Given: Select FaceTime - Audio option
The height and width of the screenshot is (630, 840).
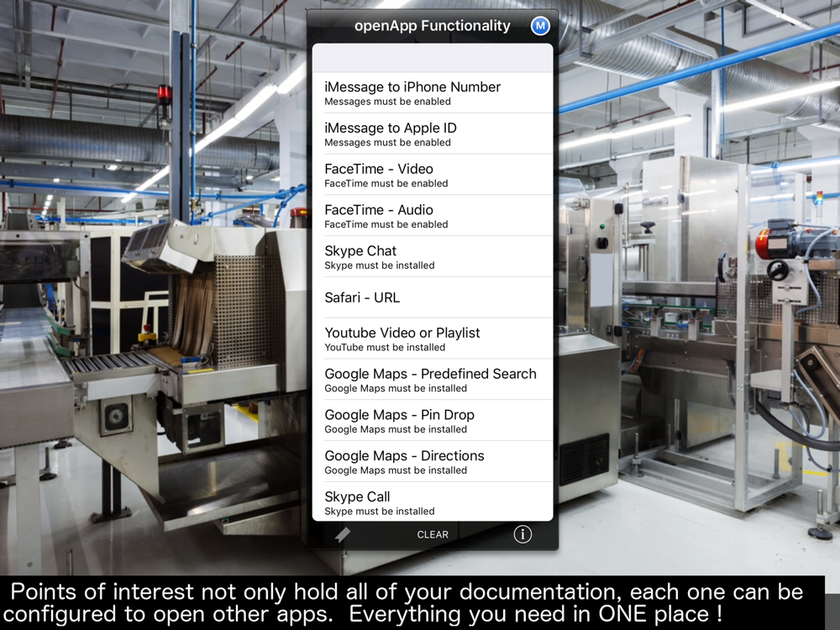Looking at the screenshot, I should pyautogui.click(x=433, y=216).
